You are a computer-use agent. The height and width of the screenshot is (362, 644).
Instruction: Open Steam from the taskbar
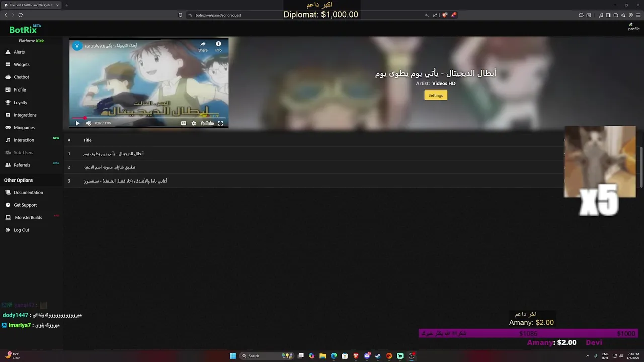point(378,356)
